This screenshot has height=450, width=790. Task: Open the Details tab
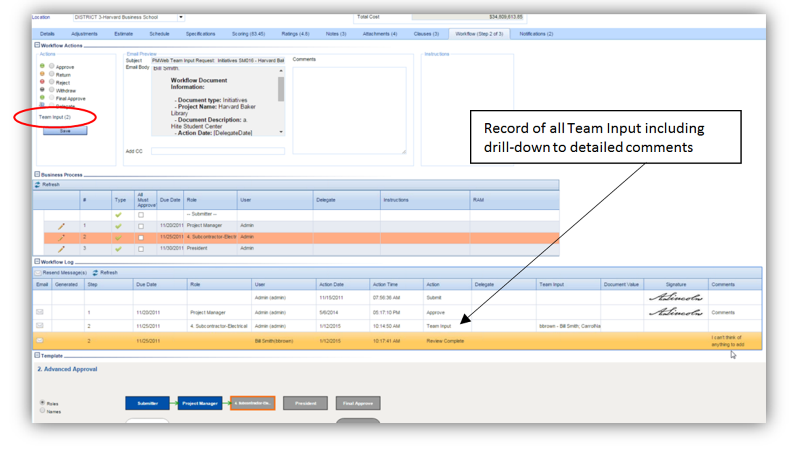tap(47, 34)
